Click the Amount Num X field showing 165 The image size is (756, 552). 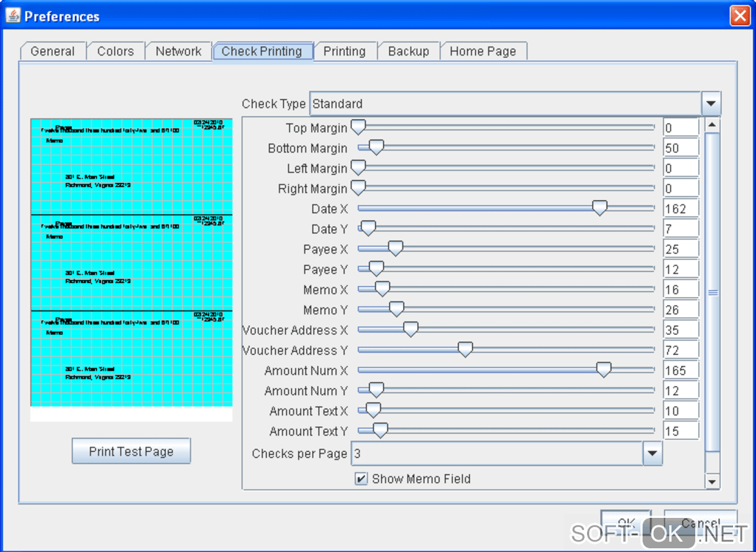pyautogui.click(x=681, y=370)
